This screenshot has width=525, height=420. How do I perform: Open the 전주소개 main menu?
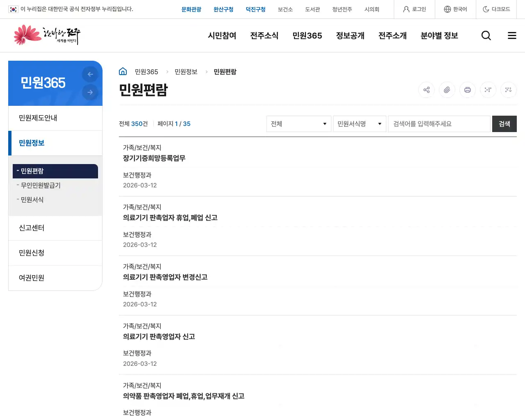tap(393, 36)
